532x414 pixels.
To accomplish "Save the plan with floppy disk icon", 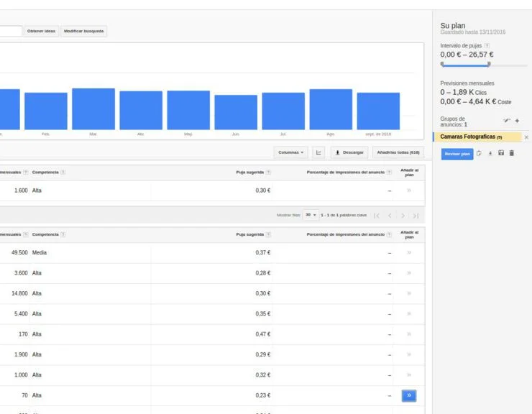I will pos(501,153).
